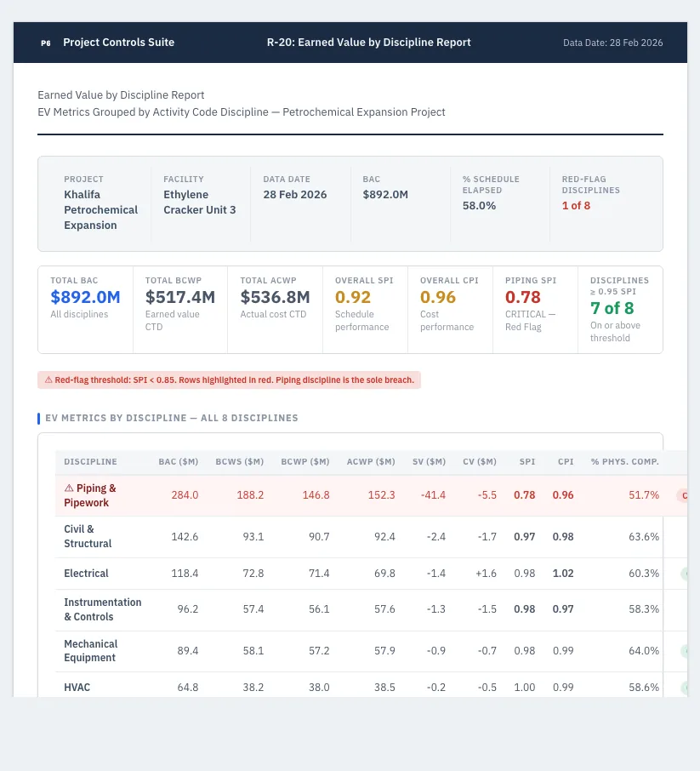Screen dimensions: 700x771
Task: Select the Mechanical Equipment row
Action: tap(371, 651)
